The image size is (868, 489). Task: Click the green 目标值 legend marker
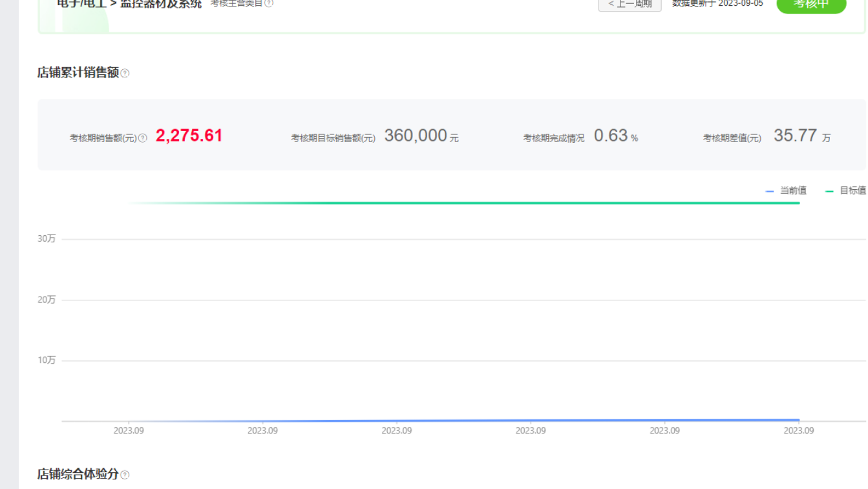(x=829, y=191)
